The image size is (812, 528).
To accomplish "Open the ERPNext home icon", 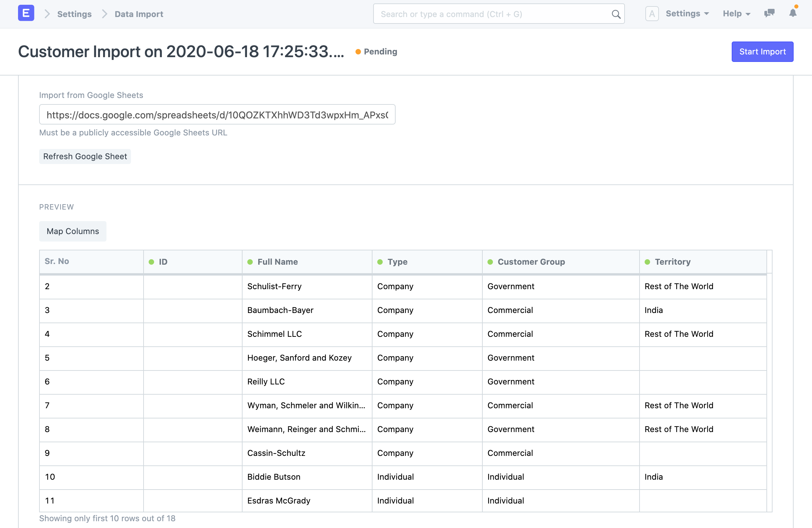I will (26, 13).
